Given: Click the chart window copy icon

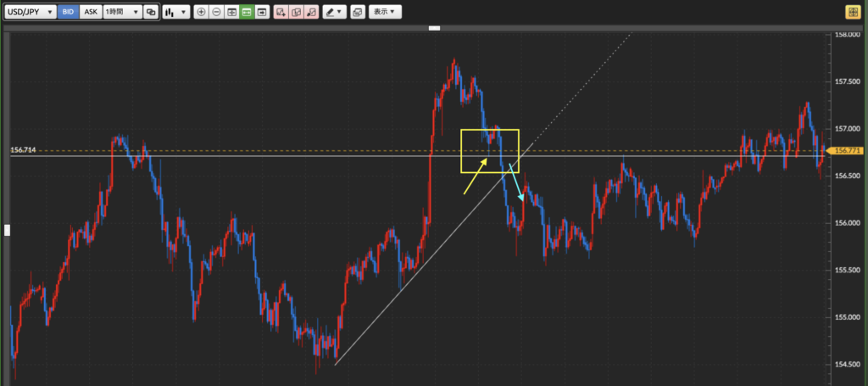Looking at the screenshot, I should (x=357, y=12).
